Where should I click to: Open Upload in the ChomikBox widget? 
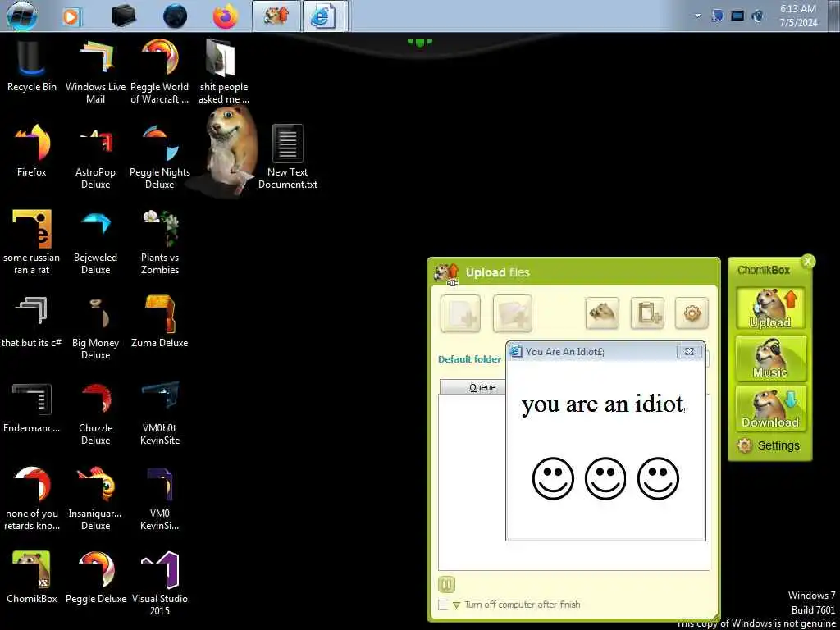coord(769,308)
